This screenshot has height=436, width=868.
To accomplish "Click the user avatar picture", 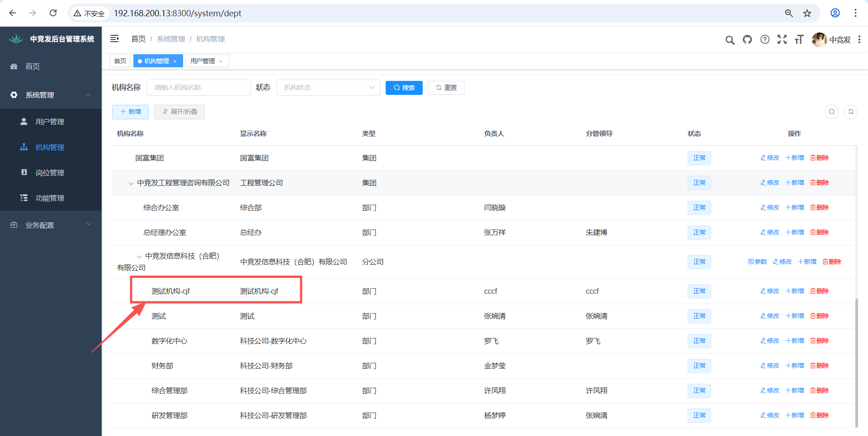I will tap(819, 40).
